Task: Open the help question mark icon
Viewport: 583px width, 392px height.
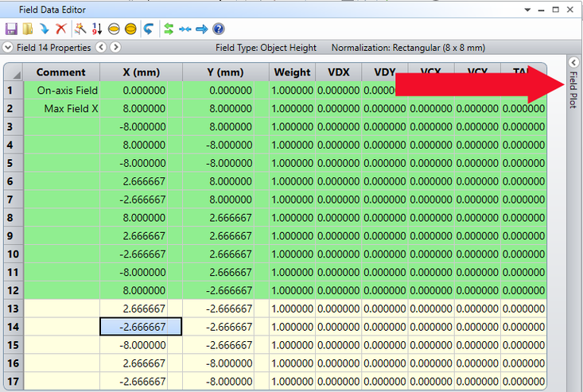Action: [218, 29]
